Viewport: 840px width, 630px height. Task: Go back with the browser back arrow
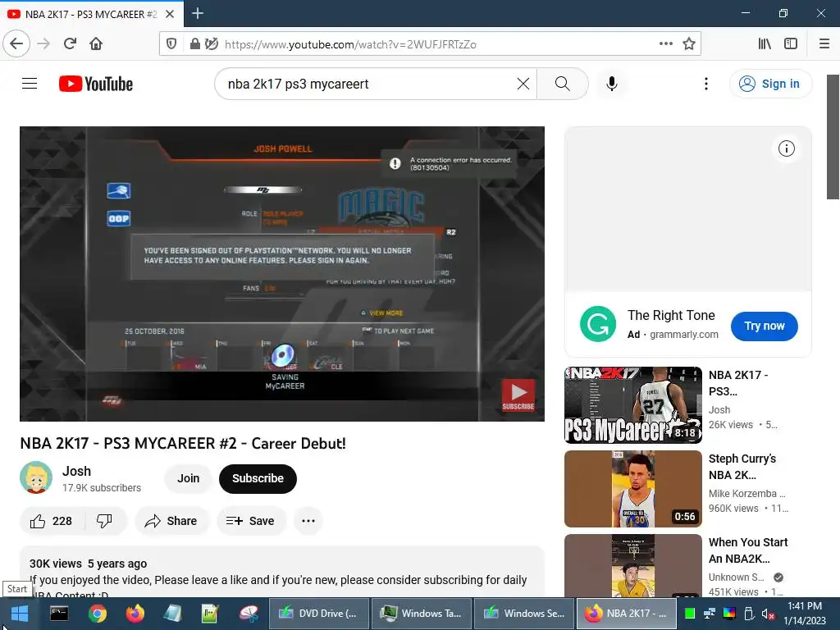pos(16,44)
